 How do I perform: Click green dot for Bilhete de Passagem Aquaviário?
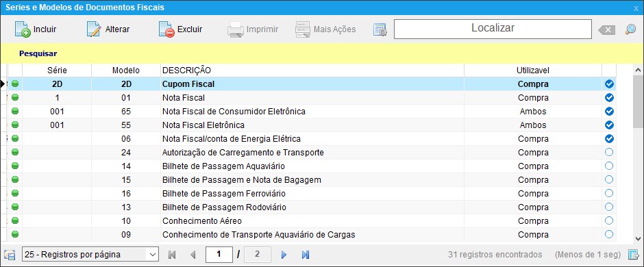[x=15, y=166]
